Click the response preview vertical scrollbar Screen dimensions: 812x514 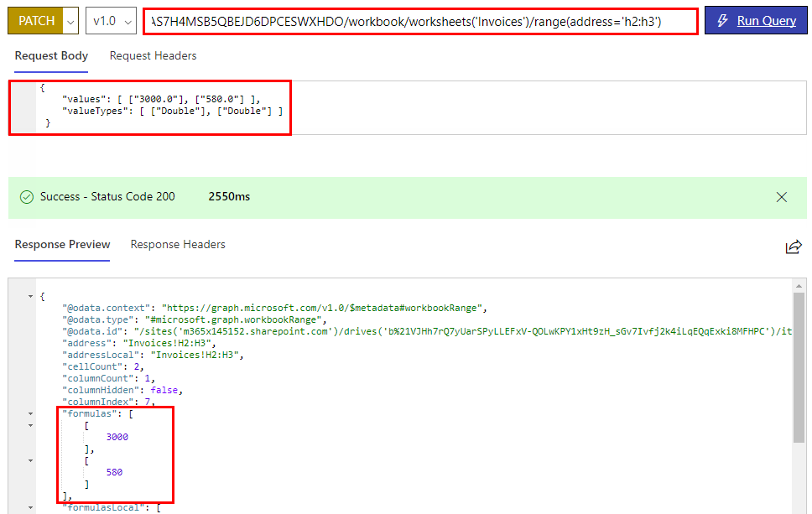799,367
